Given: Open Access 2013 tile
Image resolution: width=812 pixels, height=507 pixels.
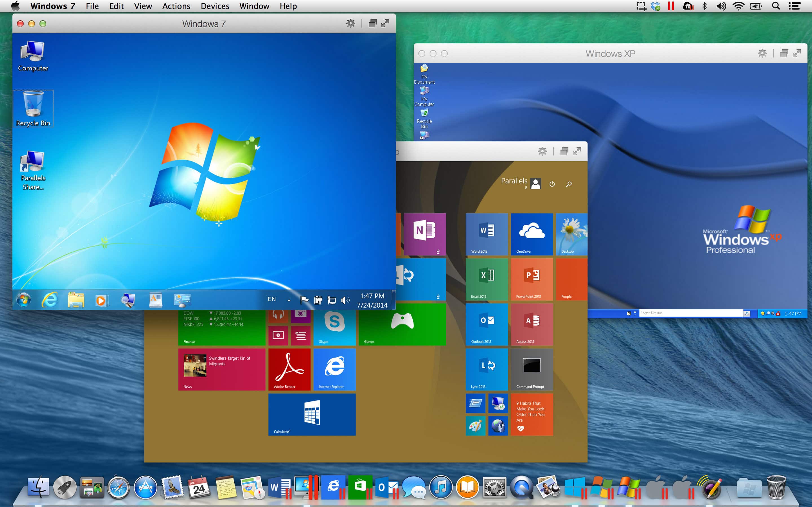Looking at the screenshot, I should coord(530,325).
